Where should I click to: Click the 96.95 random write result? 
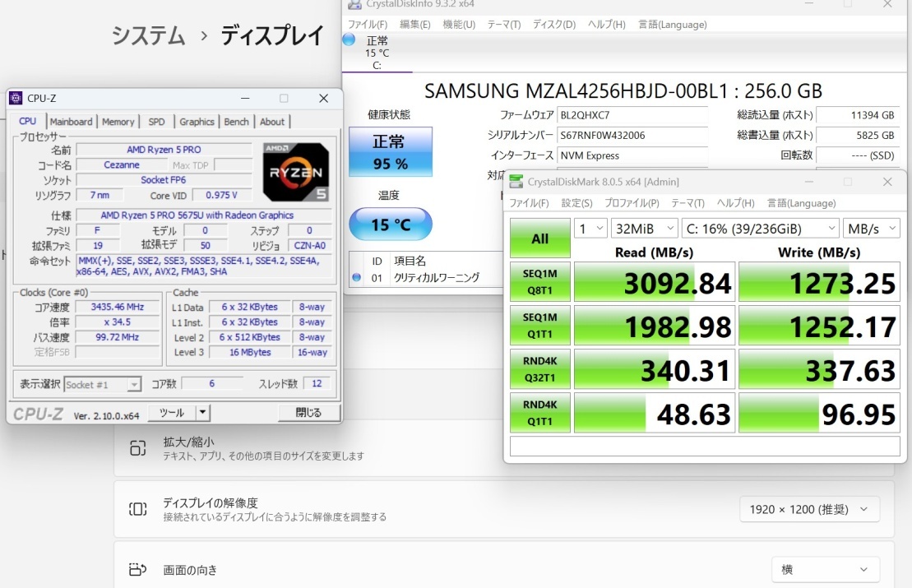coord(819,413)
